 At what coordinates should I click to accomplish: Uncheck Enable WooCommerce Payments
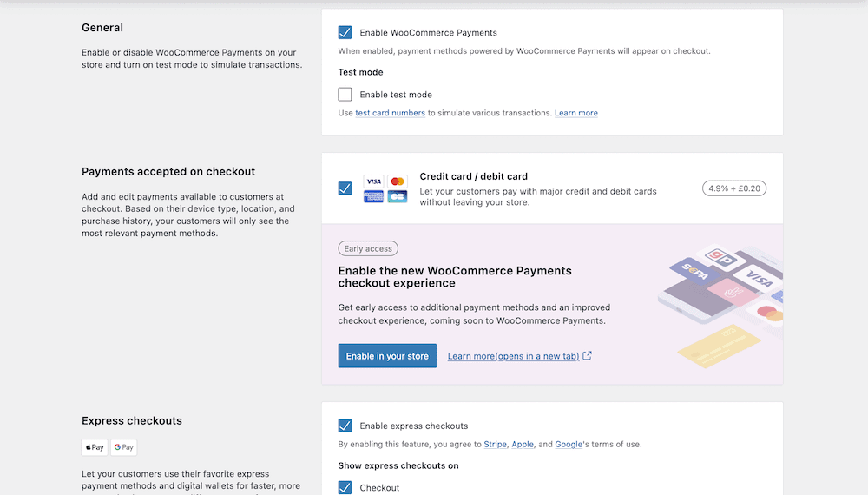[x=345, y=33]
